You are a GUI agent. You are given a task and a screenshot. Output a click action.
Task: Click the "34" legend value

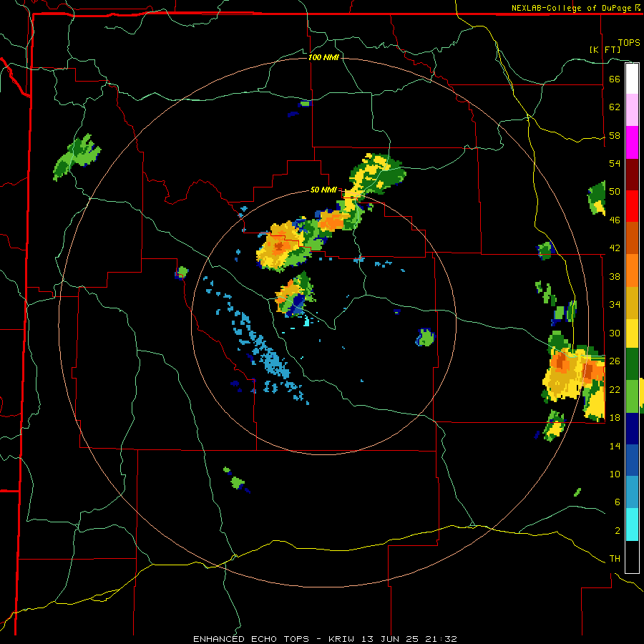615,305
